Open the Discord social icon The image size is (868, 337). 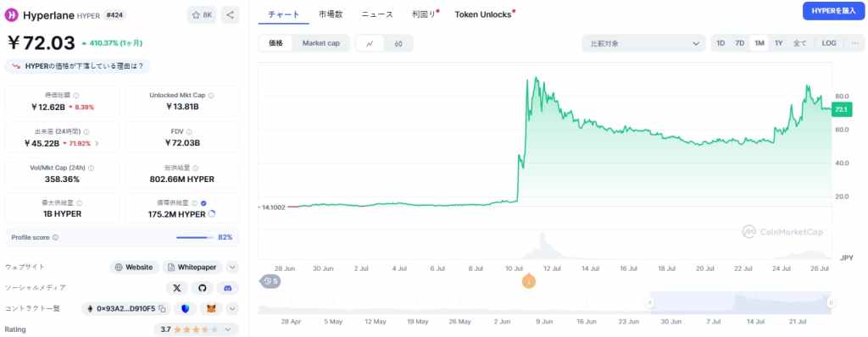click(227, 288)
